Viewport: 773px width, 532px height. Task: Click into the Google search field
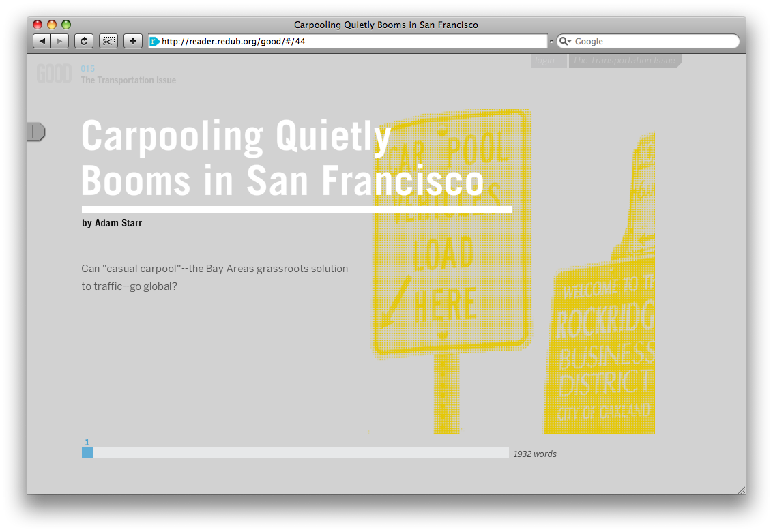(647, 42)
